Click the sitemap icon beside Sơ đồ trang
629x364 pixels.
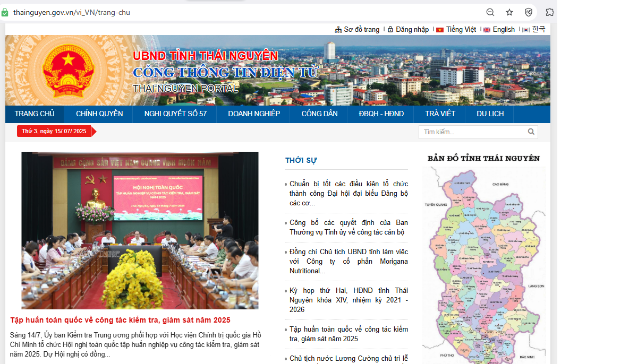(338, 30)
